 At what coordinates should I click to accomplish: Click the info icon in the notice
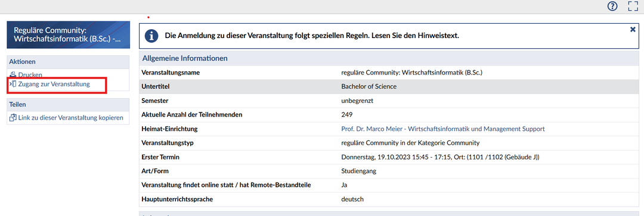click(x=152, y=36)
